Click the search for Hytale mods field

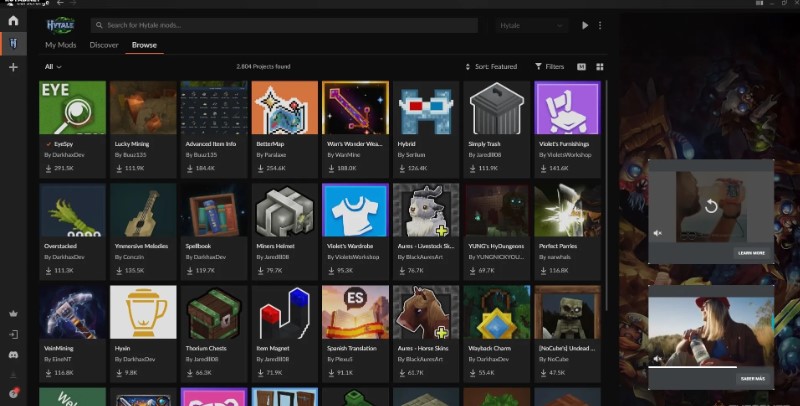pyautogui.click(x=284, y=25)
